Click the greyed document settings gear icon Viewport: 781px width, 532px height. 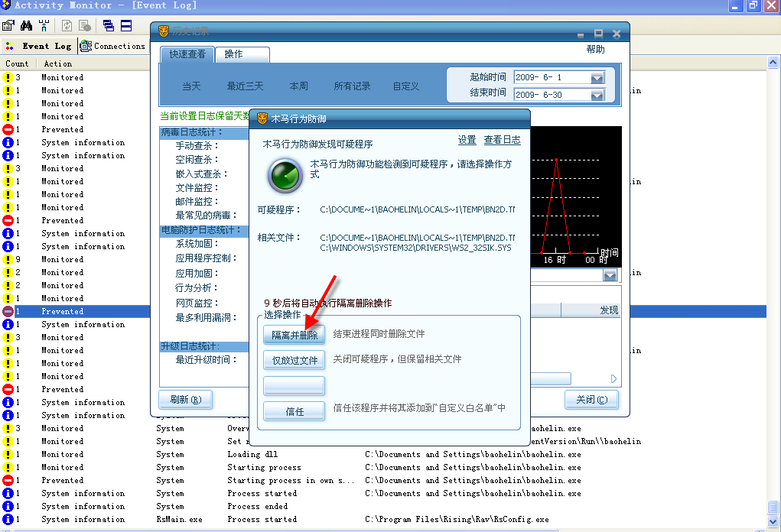coord(85,25)
